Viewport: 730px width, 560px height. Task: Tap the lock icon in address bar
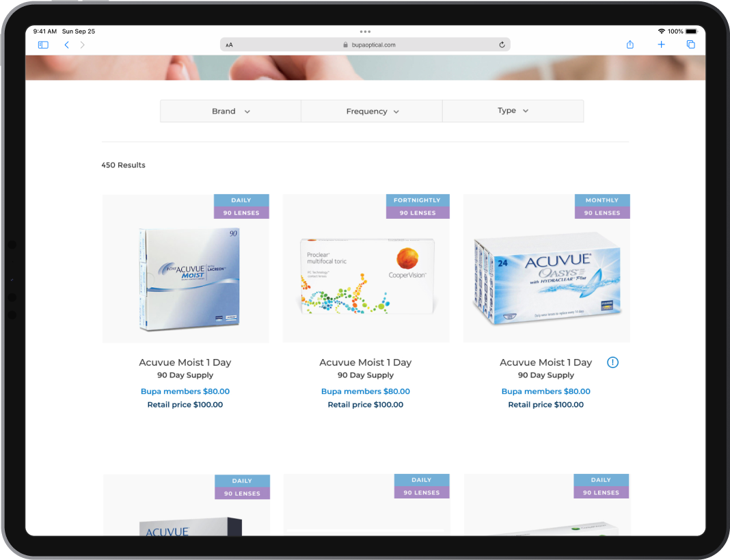pyautogui.click(x=345, y=44)
